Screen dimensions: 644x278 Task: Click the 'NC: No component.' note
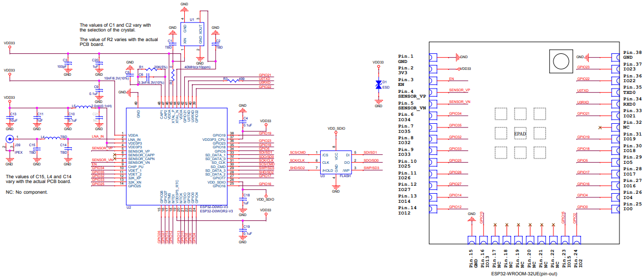27,192
